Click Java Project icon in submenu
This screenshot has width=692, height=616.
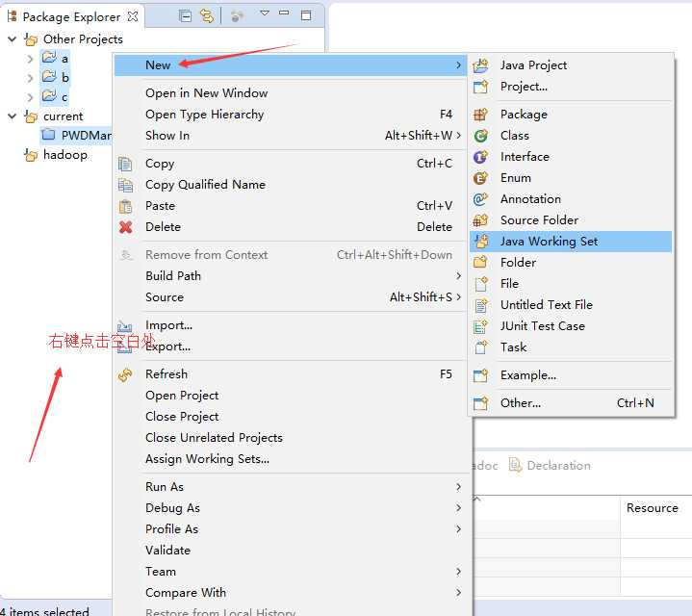pos(480,65)
